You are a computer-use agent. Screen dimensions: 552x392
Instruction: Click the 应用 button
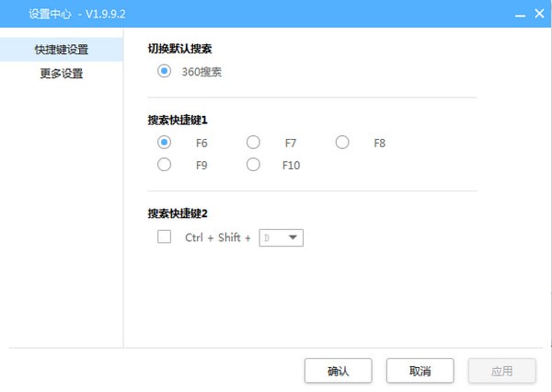pyautogui.click(x=502, y=371)
